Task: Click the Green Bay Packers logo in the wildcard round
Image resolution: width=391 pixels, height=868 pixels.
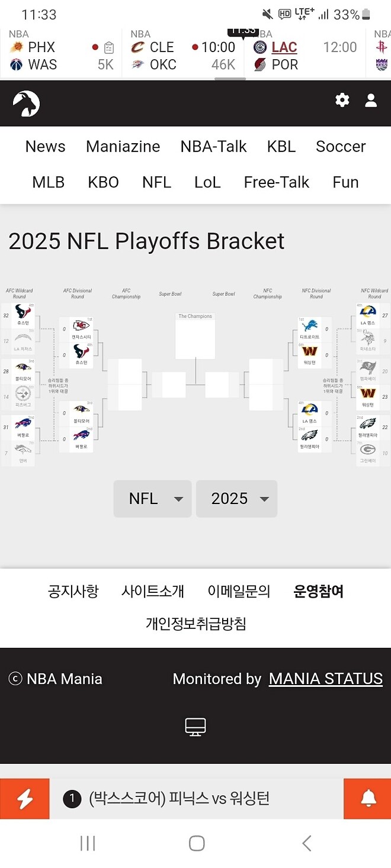Action: coord(368,450)
